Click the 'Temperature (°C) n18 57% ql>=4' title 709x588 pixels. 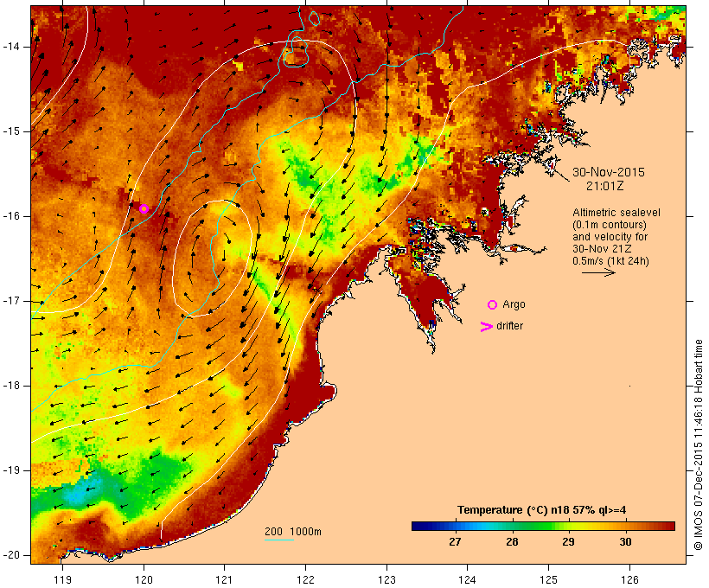(542, 510)
